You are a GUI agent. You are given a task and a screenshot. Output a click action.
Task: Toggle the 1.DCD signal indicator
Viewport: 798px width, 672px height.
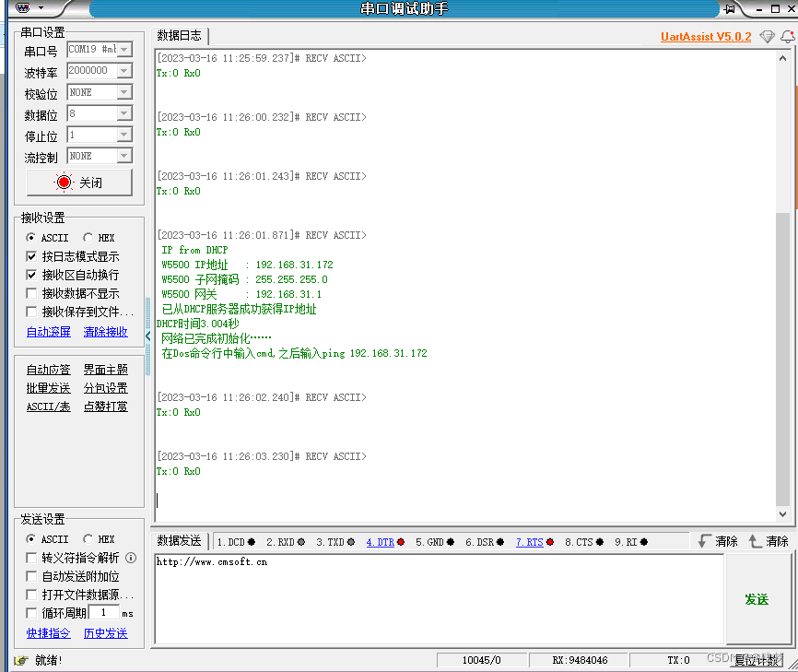click(x=252, y=542)
